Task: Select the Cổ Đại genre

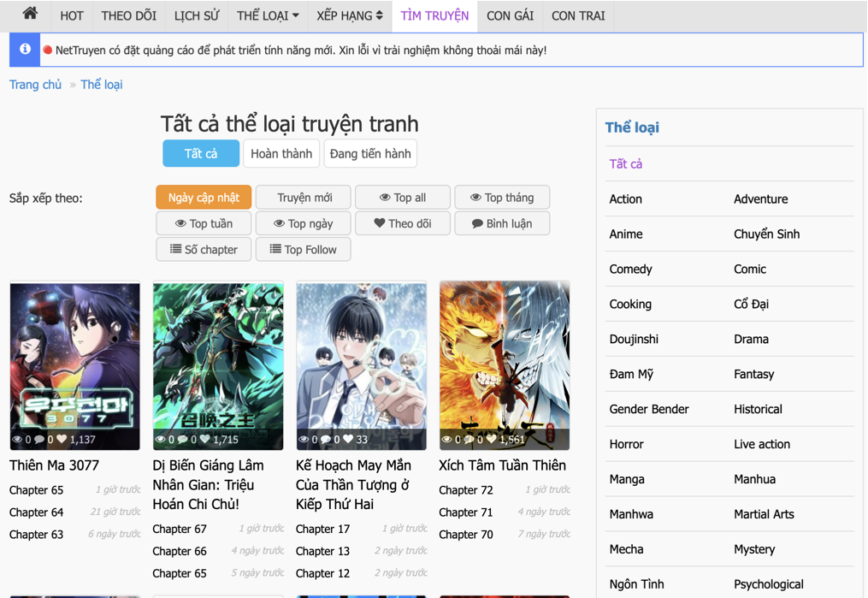Action: [x=751, y=304]
